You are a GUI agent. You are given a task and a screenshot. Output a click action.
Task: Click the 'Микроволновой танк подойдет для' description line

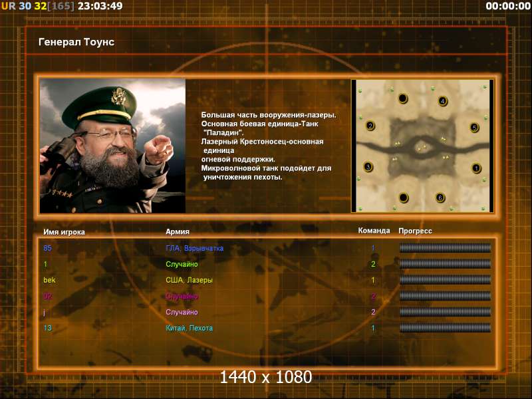(x=267, y=168)
